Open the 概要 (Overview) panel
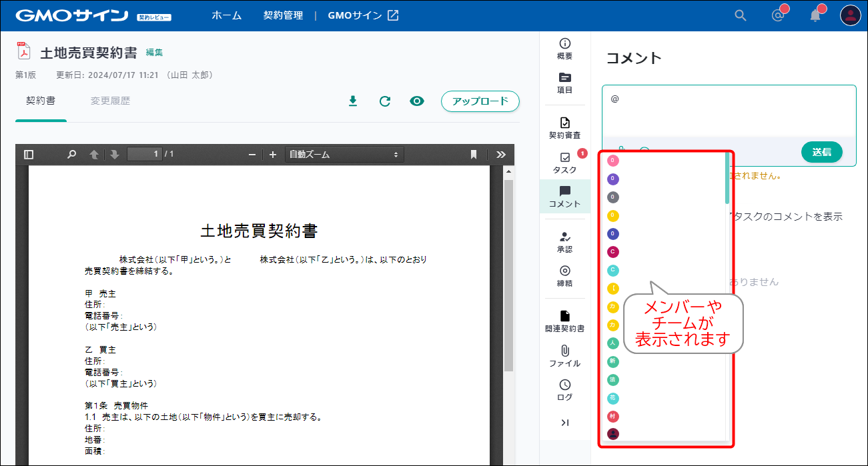868x466 pixels. pos(564,49)
